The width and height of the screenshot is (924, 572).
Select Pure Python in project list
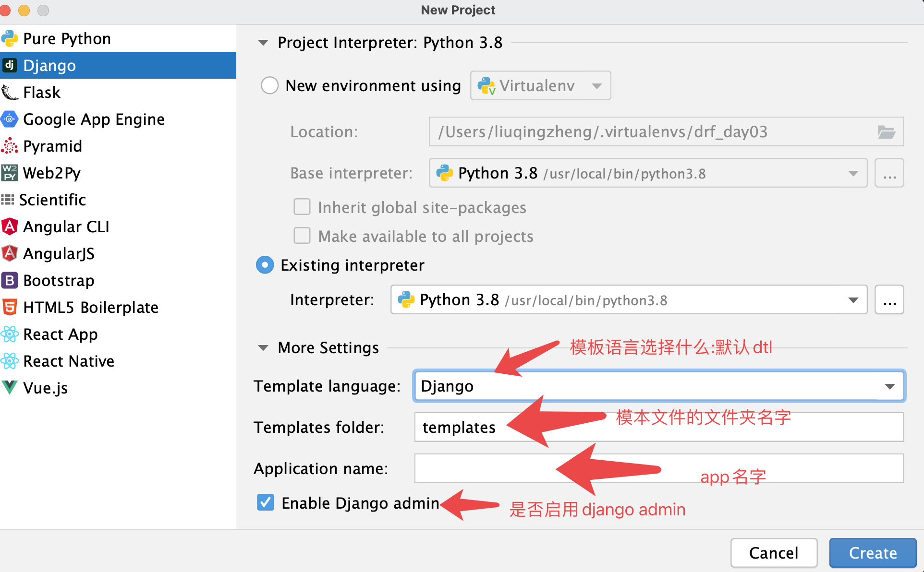[67, 38]
